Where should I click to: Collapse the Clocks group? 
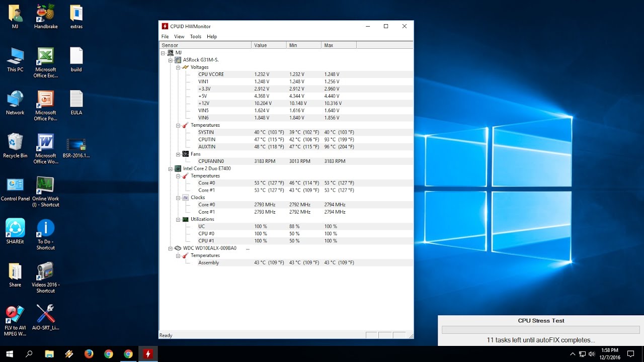[178, 198]
